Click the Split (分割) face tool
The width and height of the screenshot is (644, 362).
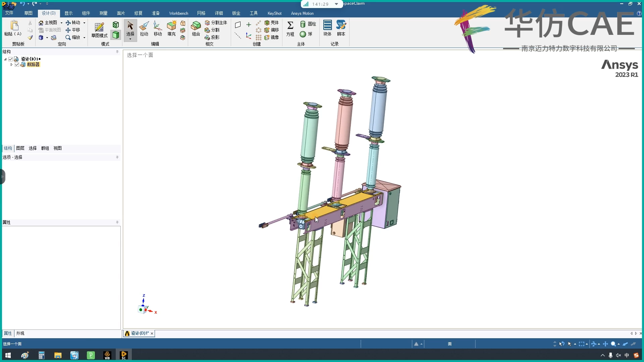(x=212, y=30)
